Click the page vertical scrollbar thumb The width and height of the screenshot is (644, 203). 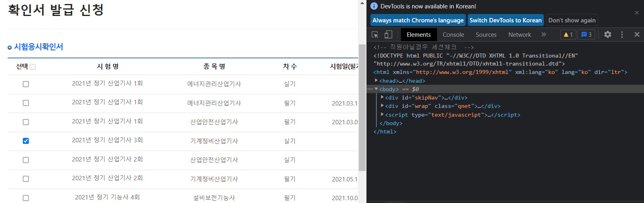(x=362, y=107)
